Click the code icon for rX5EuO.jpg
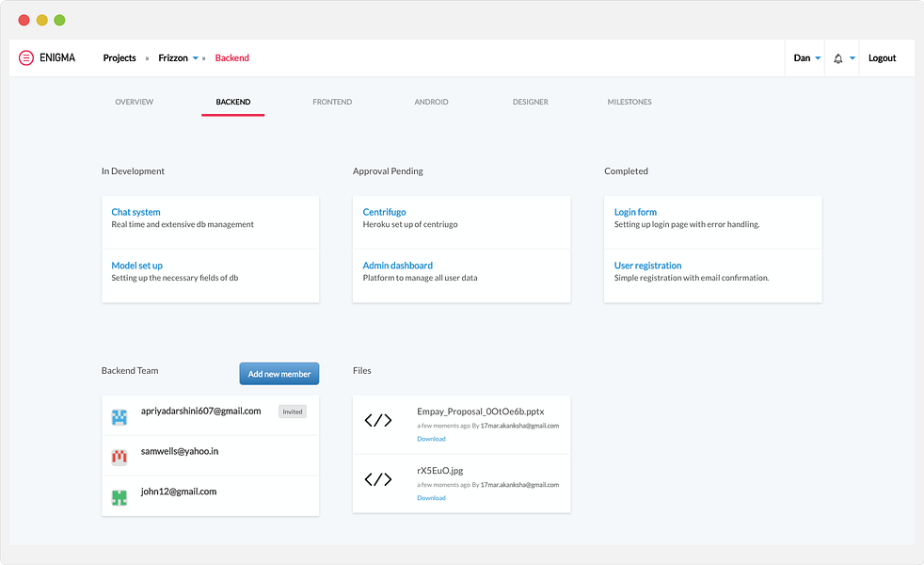 [377, 479]
